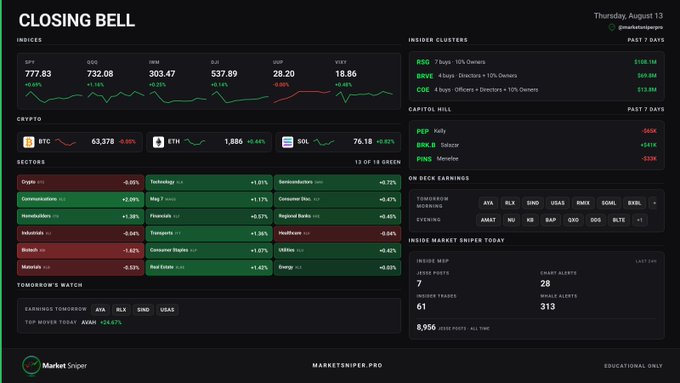
Task: Select the Homebuilders sector tile
Action: coord(80,216)
